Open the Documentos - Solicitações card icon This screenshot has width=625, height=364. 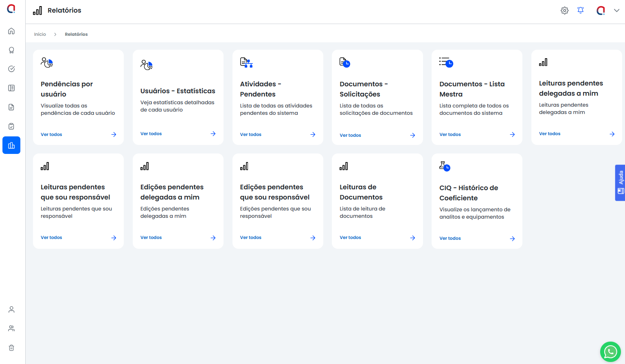pos(345,62)
